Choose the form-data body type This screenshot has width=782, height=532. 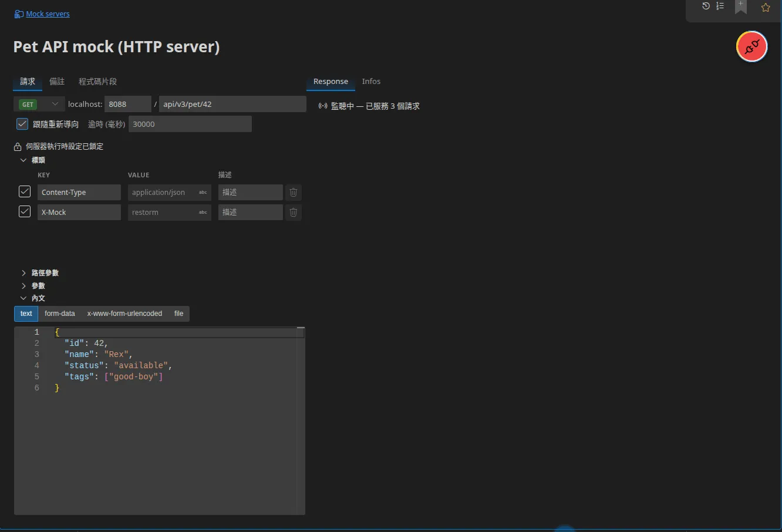pos(60,314)
